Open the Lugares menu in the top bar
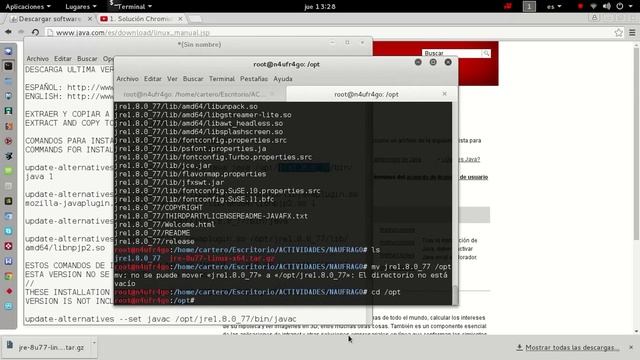This screenshot has height=360, width=640. tap(81, 7)
